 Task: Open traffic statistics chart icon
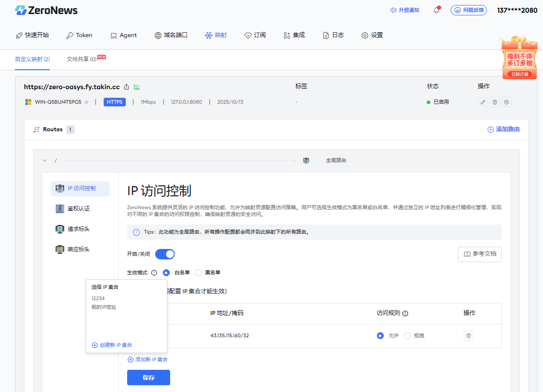(137, 87)
